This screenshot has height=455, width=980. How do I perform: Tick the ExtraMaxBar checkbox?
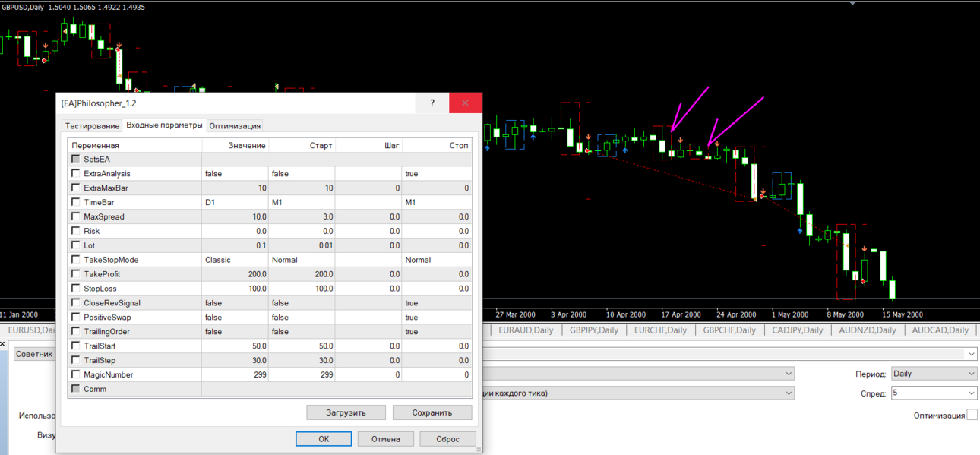75,188
